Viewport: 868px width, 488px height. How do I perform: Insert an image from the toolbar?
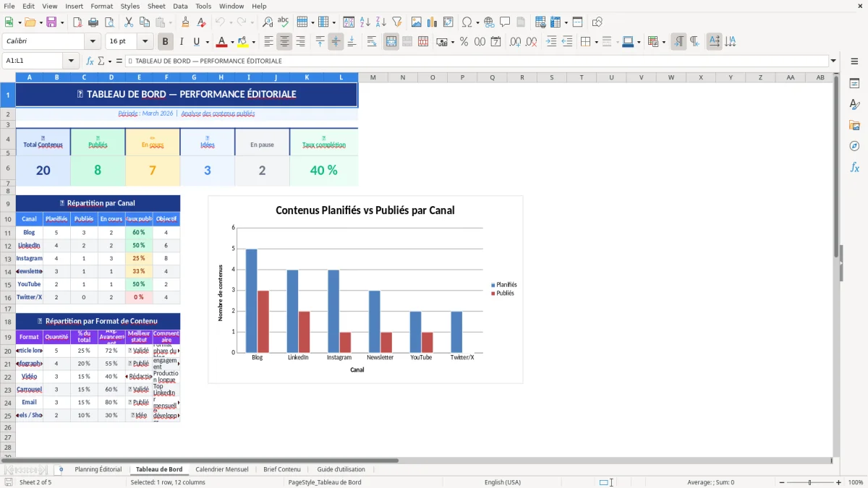tap(416, 22)
